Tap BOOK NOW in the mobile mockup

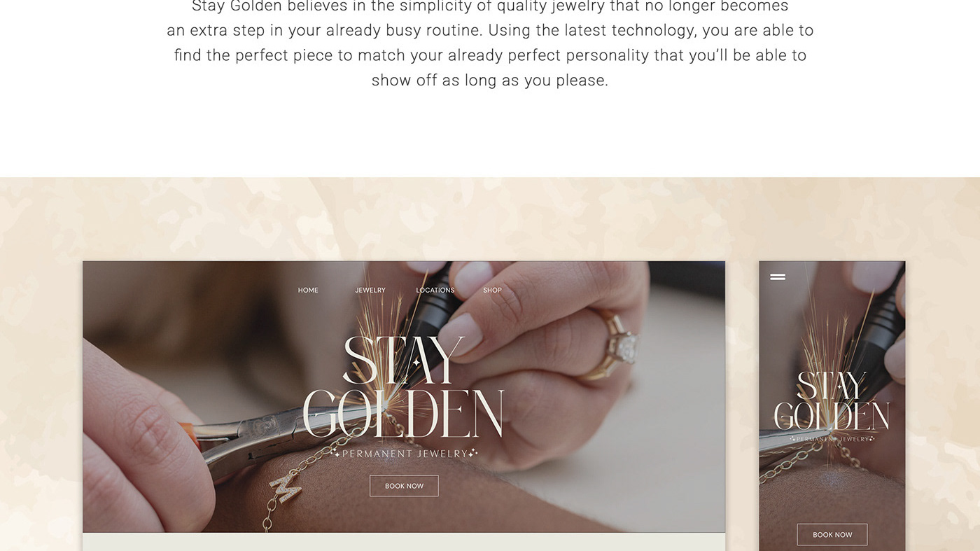click(x=832, y=535)
